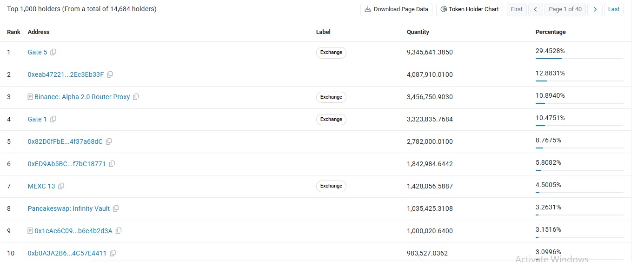Select quantity 9,345,641.3850
Screen dimensions: 644x262
pyautogui.click(x=430, y=52)
